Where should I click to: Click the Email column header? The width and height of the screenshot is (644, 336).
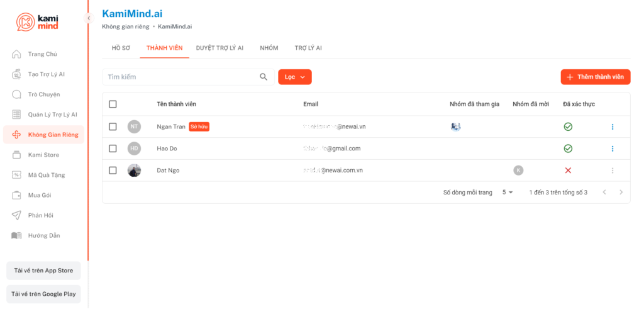[x=311, y=104]
